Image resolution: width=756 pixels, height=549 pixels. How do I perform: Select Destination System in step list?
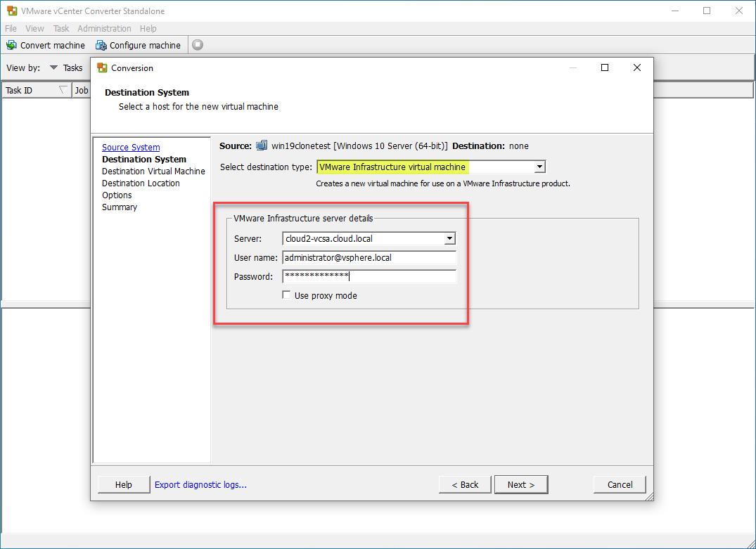(x=144, y=160)
